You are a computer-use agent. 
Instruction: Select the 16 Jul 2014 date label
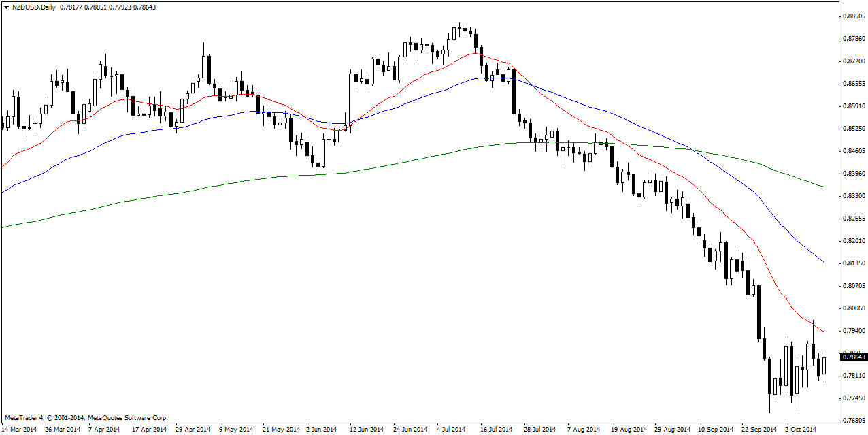(495, 430)
